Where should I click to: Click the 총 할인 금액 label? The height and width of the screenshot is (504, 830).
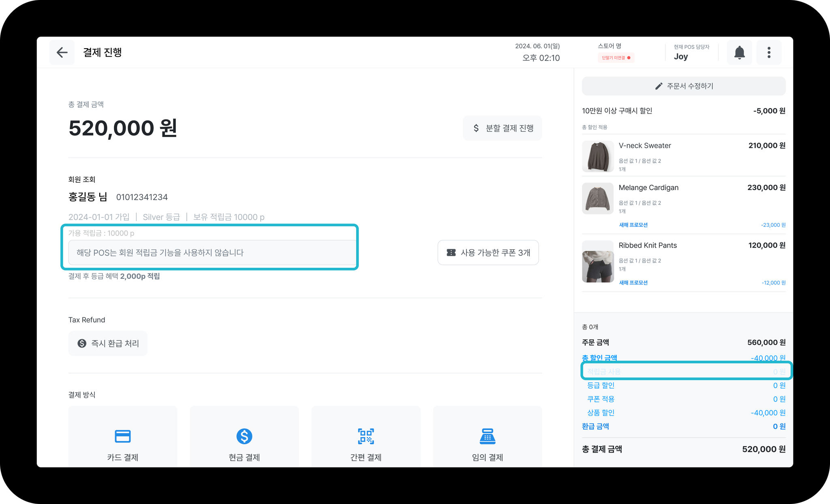pyautogui.click(x=599, y=358)
